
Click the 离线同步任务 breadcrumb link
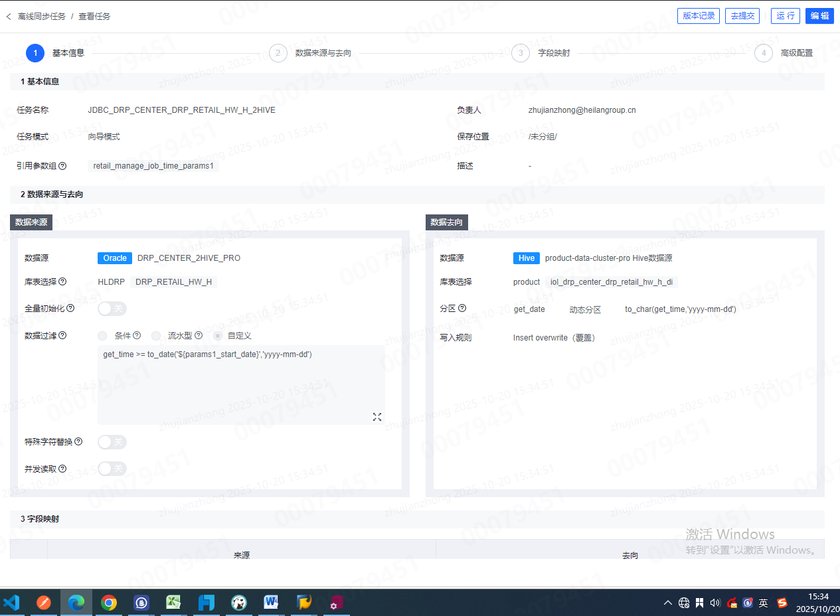coord(42,16)
